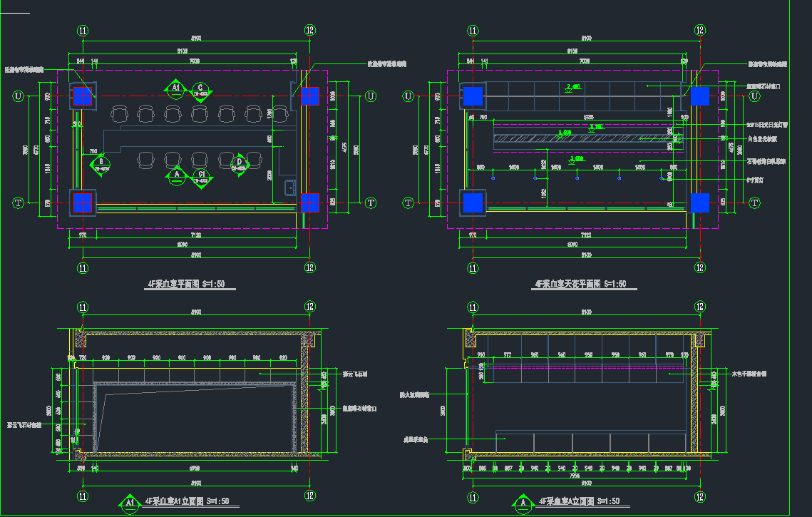
Task: Select the C section marker beside A1
Action: pos(200,88)
